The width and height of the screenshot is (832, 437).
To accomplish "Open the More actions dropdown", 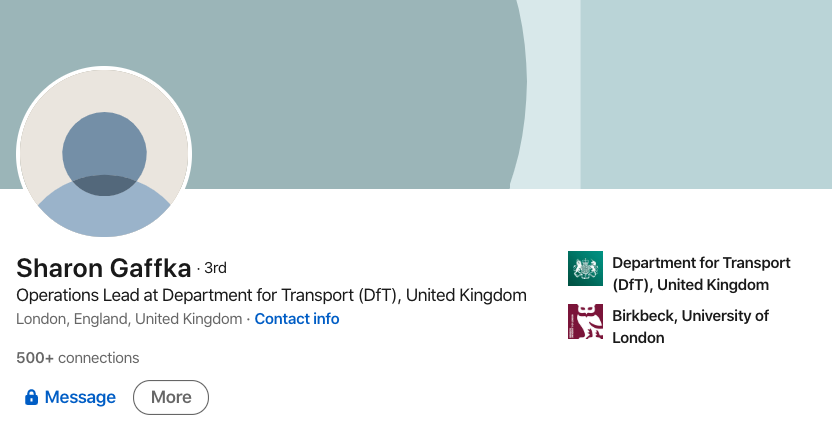I will pos(171,397).
